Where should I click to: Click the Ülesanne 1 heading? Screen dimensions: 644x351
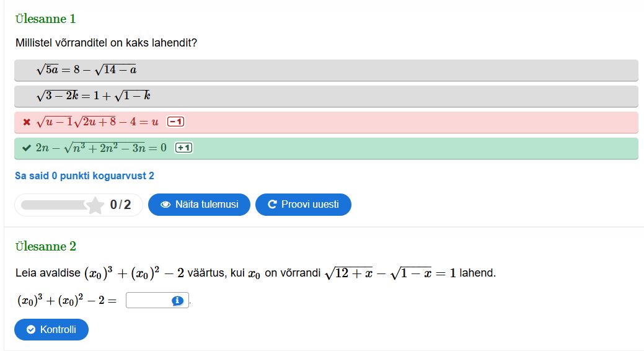click(46, 19)
